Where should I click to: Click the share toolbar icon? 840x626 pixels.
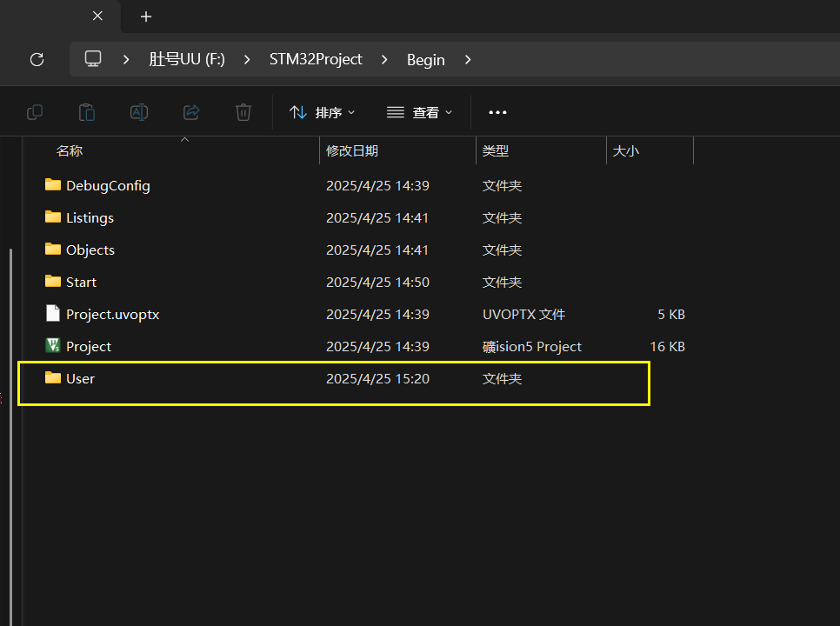click(191, 112)
